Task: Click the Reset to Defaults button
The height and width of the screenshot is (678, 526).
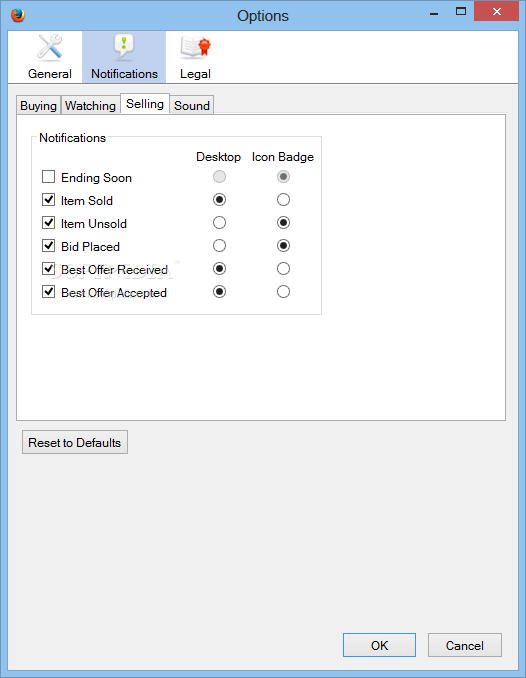Action: (75, 442)
